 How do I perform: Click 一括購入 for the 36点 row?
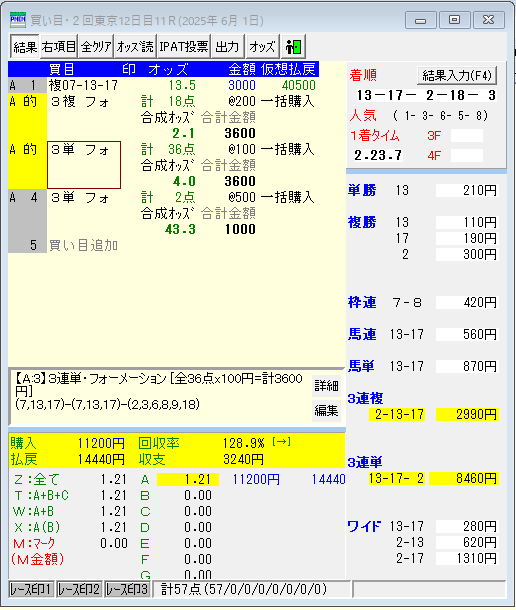click(x=287, y=149)
